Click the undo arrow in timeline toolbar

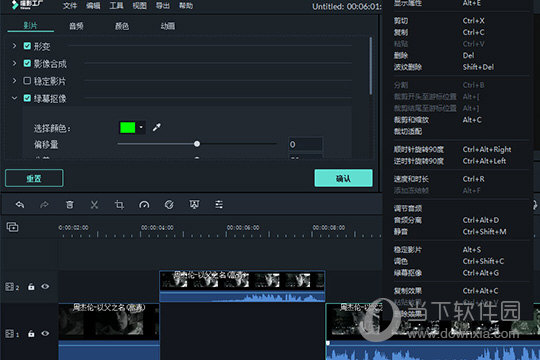[x=20, y=205]
